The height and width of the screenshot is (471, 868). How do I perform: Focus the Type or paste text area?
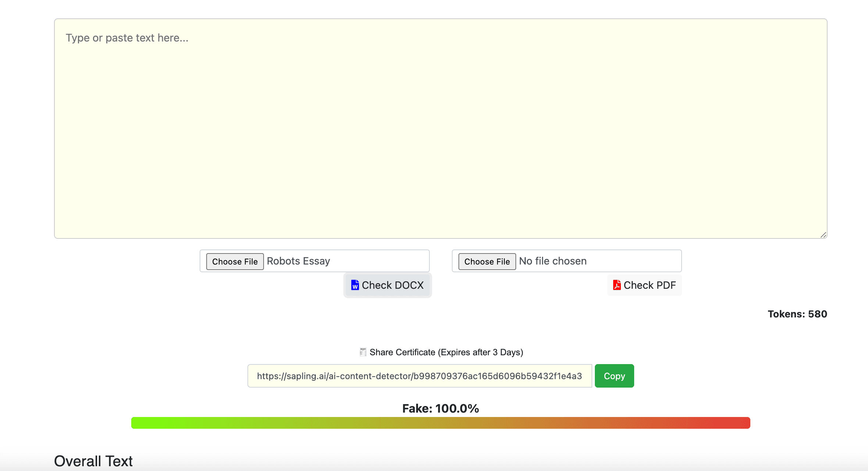440,129
